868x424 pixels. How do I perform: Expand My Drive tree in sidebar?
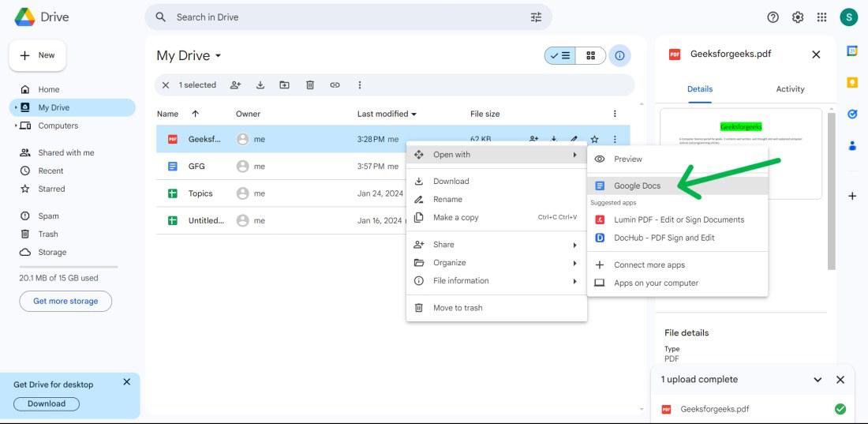click(x=16, y=107)
